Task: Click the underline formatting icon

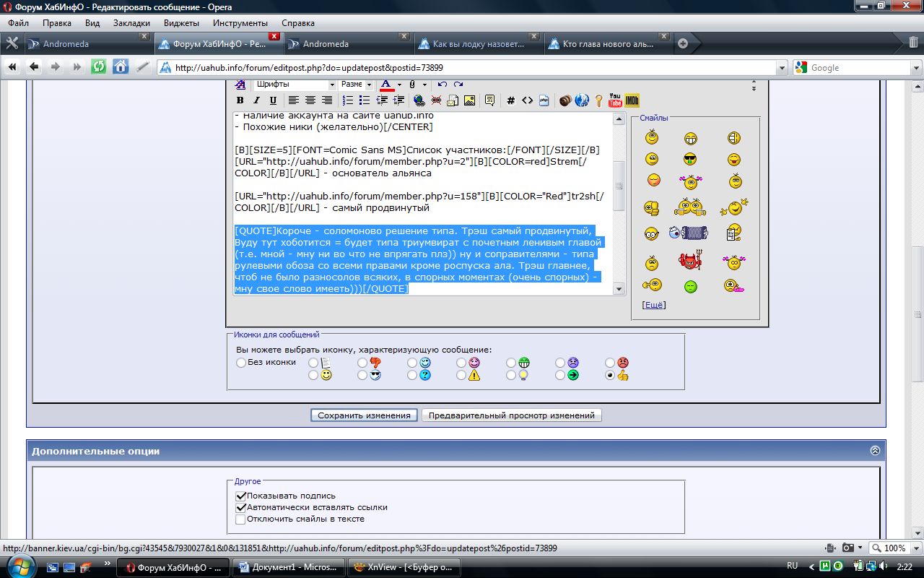Action: 273,100
